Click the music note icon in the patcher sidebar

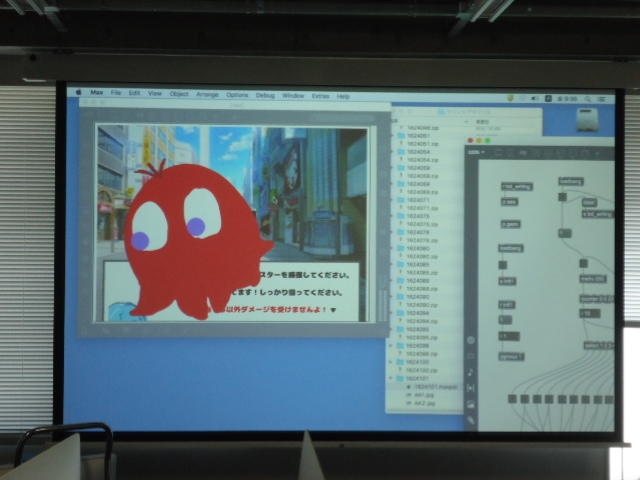point(471,372)
